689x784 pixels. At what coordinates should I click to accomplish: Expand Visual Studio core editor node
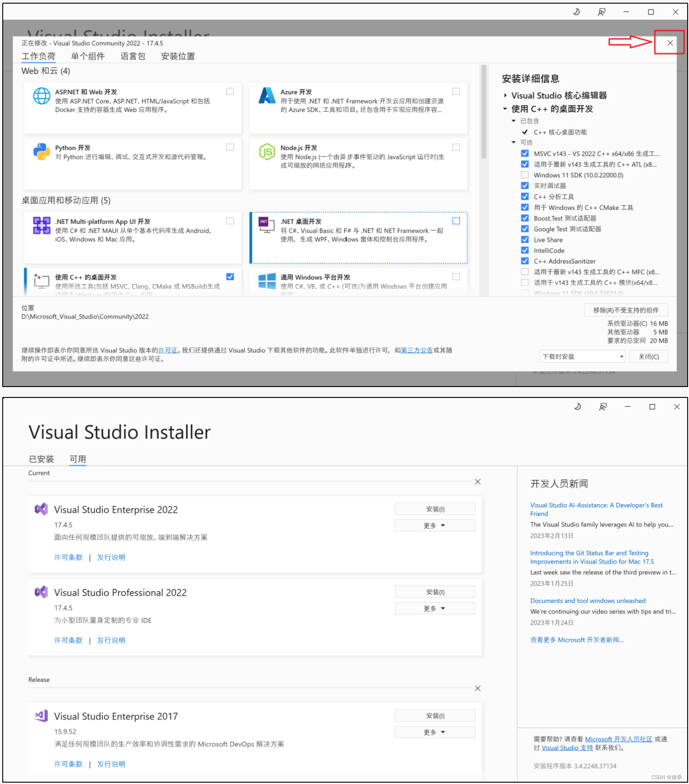(x=505, y=96)
